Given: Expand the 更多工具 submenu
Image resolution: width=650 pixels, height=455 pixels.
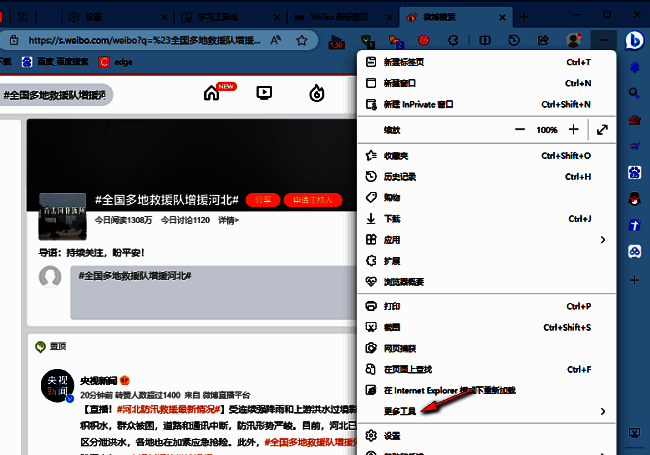Looking at the screenshot, I should [602, 411].
